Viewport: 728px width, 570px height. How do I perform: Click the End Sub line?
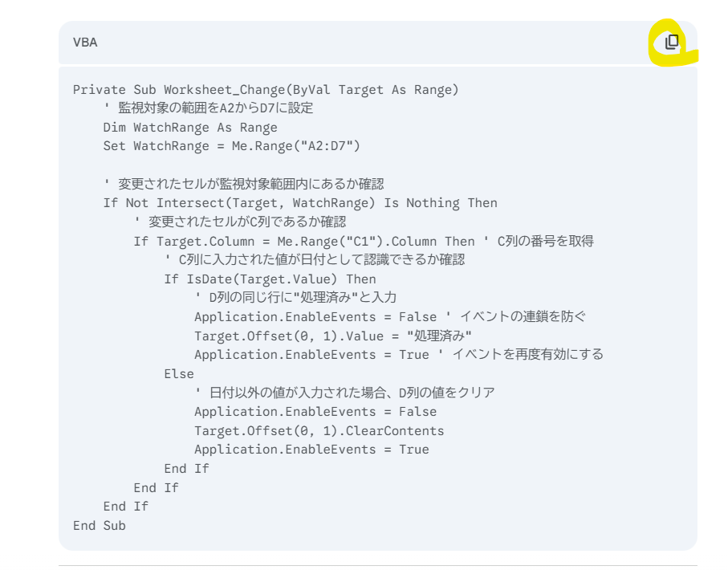tap(100, 525)
